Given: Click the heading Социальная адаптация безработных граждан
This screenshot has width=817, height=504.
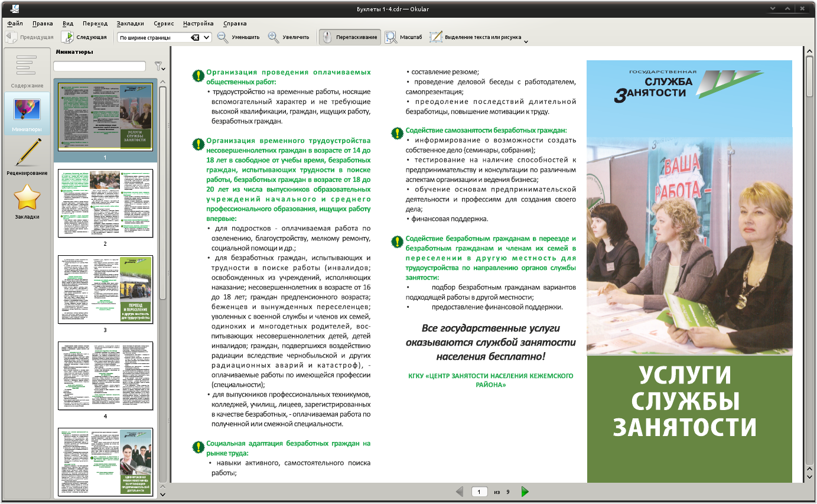Looking at the screenshot, I should point(288,448).
